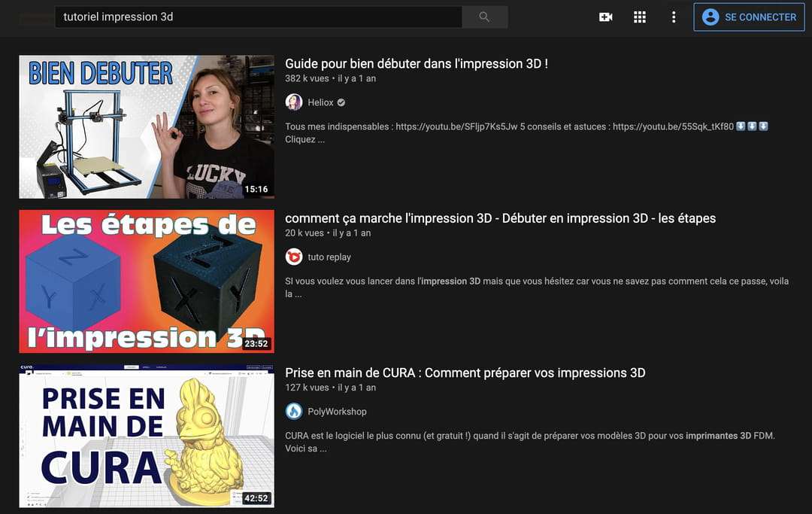Click '382 k vues' view count text
The width and height of the screenshot is (812, 514).
tap(307, 78)
